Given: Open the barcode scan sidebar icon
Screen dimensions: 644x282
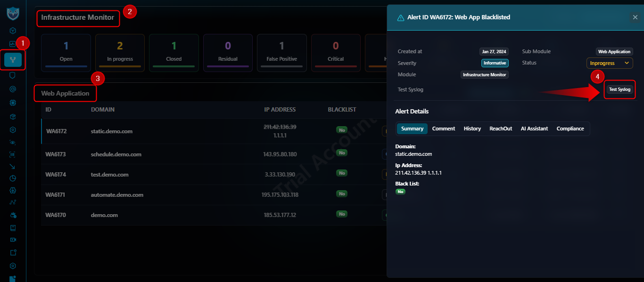Looking at the screenshot, I should click(x=13, y=154).
